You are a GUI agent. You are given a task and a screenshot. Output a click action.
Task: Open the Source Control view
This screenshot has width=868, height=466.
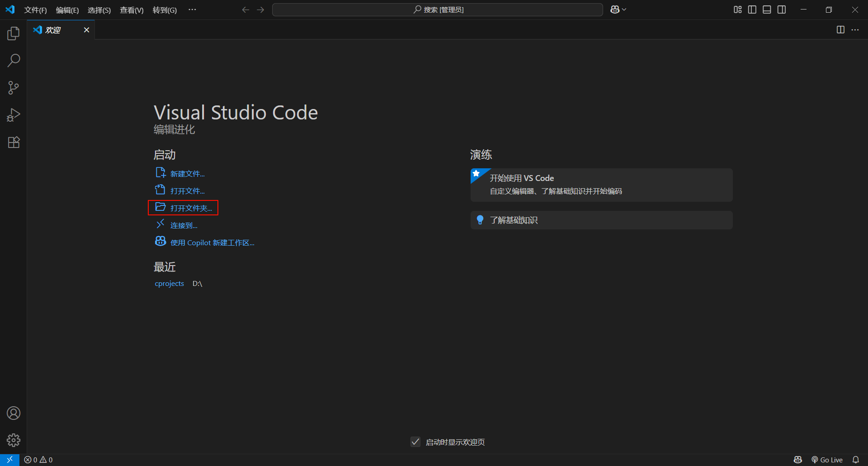(x=14, y=88)
